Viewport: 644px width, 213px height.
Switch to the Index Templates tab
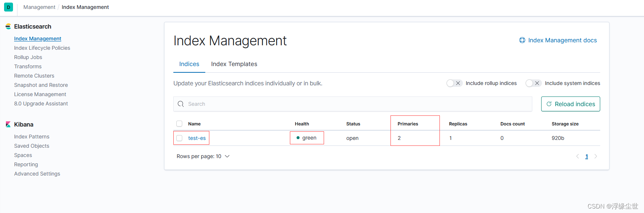pyautogui.click(x=234, y=64)
